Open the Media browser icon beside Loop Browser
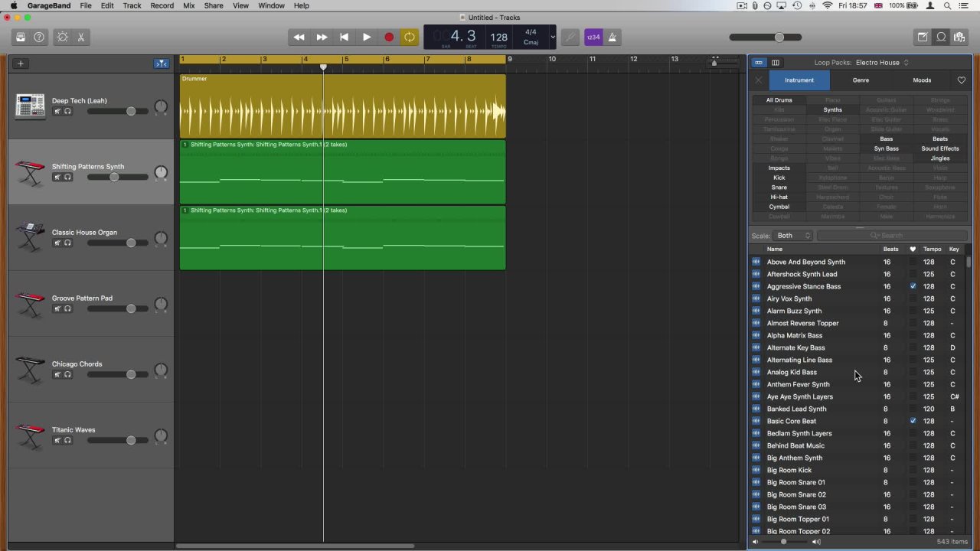980x551 pixels. (959, 37)
